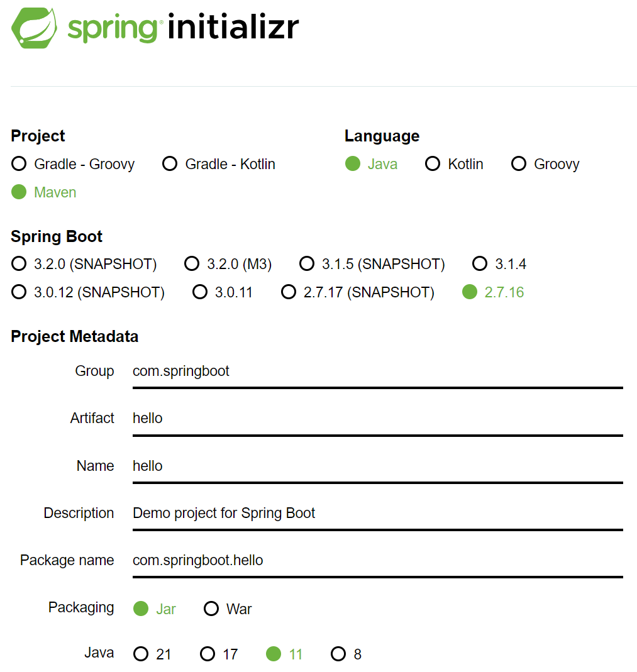
Task: Select Java version 21
Action: point(141,654)
